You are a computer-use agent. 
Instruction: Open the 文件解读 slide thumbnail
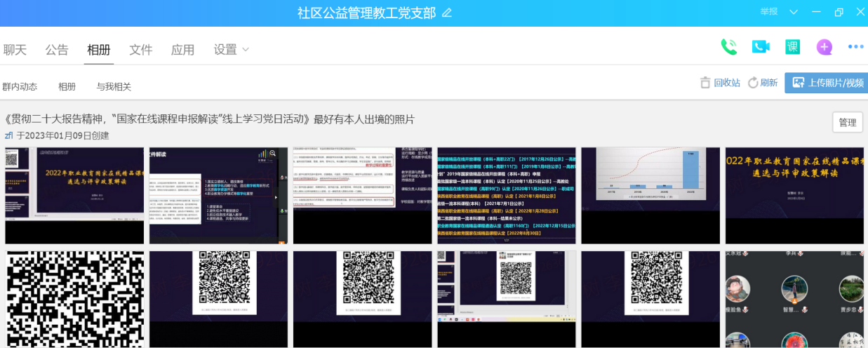tap(218, 196)
